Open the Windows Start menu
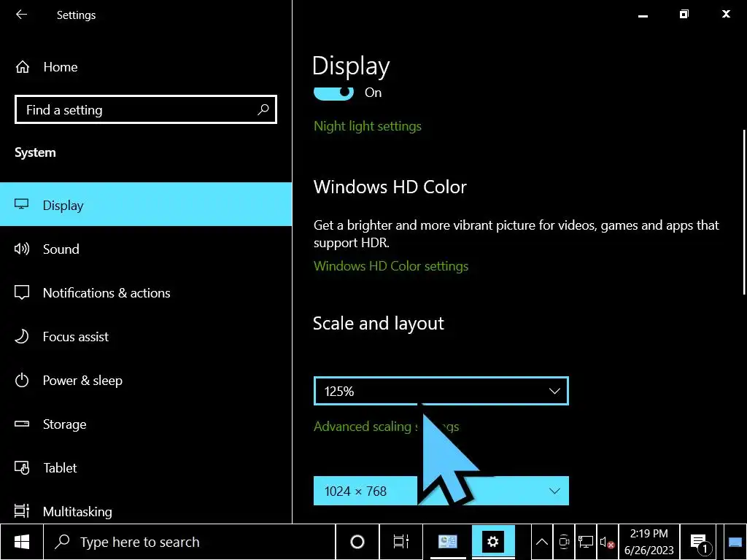The height and width of the screenshot is (560, 747). click(21, 542)
